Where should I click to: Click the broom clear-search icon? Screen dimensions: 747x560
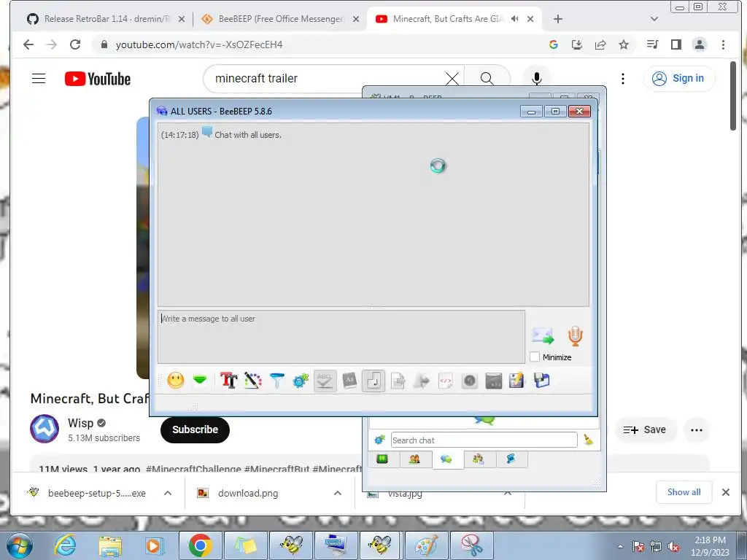pyautogui.click(x=589, y=440)
